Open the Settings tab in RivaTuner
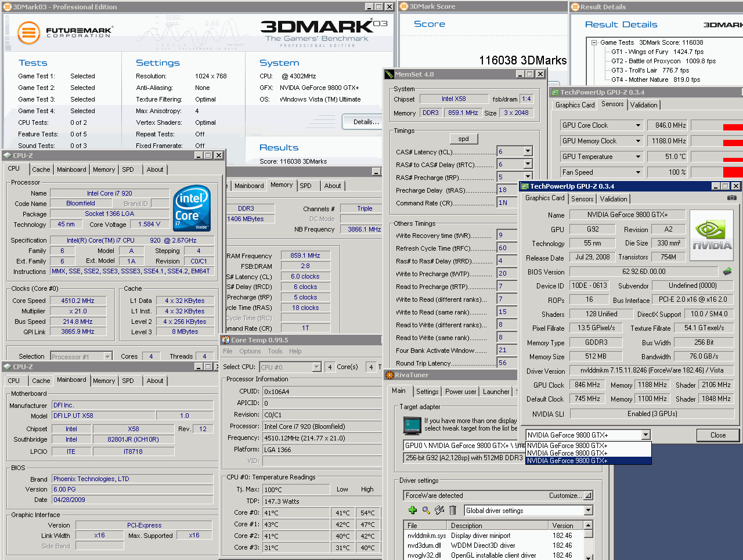743x560 pixels. click(x=427, y=392)
